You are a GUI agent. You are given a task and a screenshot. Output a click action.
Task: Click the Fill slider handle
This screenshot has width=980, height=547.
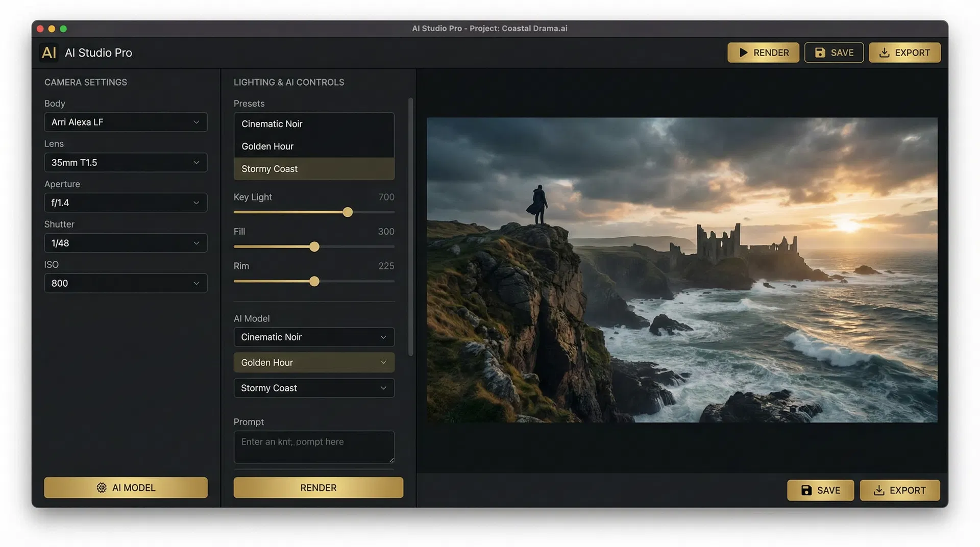pyautogui.click(x=314, y=246)
